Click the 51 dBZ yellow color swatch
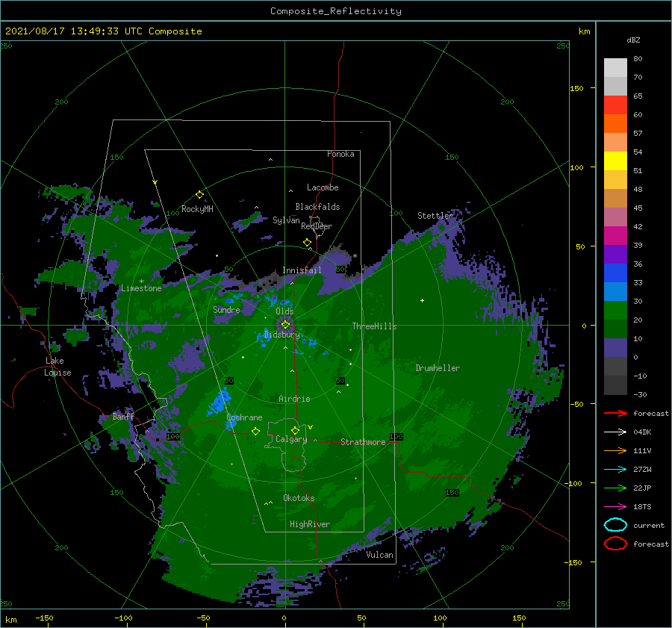The image size is (672, 628). coord(615,161)
